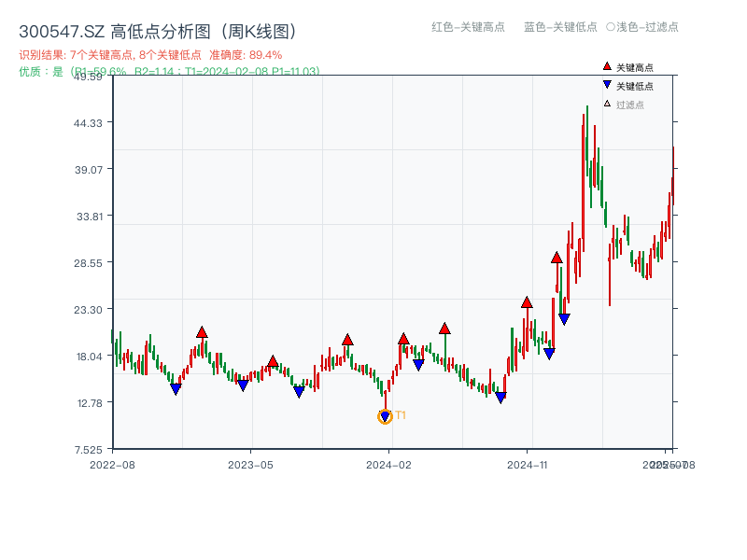Click the red triangle marker above the 2023 peak
747x560 pixels.
point(202,330)
